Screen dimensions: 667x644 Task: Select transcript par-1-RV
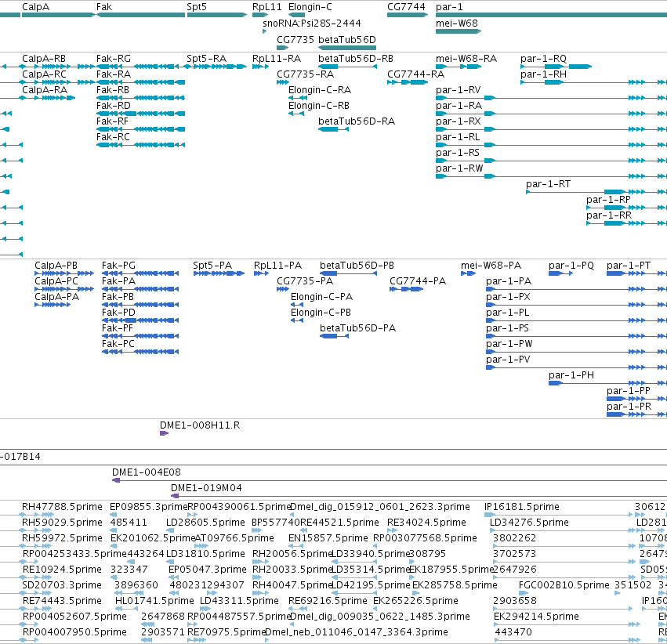551,98
